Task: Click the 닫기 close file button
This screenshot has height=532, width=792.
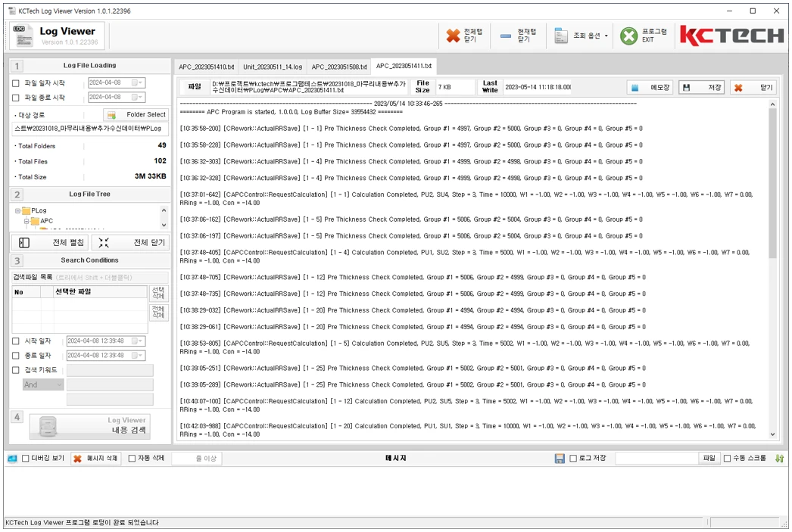Action: tap(753, 87)
